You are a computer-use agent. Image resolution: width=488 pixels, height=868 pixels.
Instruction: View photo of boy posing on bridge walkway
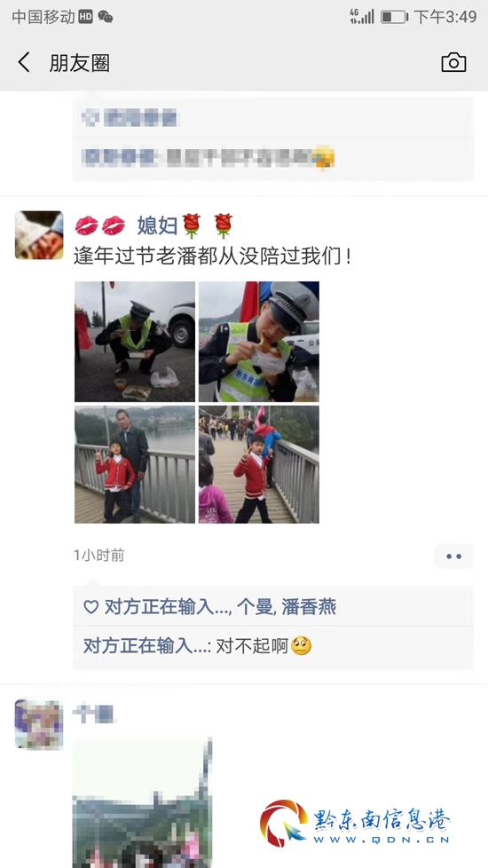pos(259,464)
